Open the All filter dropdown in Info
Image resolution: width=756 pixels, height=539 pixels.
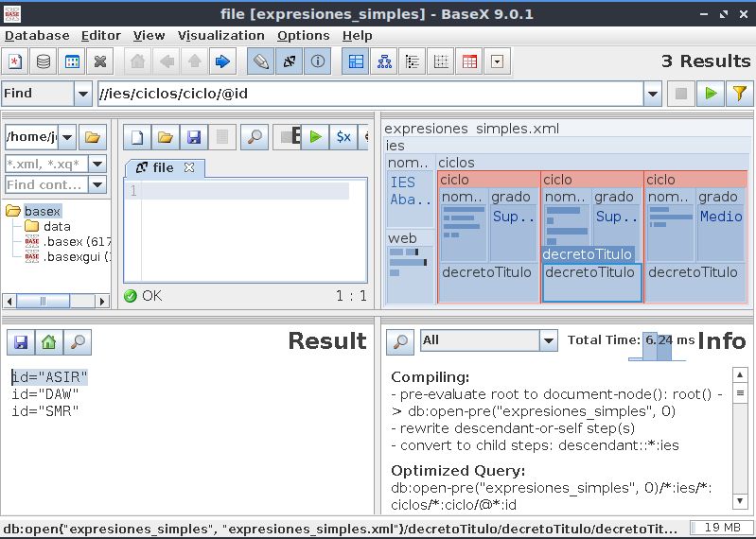(x=548, y=340)
